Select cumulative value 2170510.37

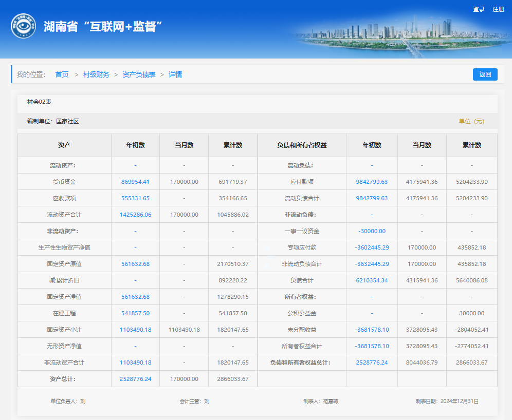233,264
